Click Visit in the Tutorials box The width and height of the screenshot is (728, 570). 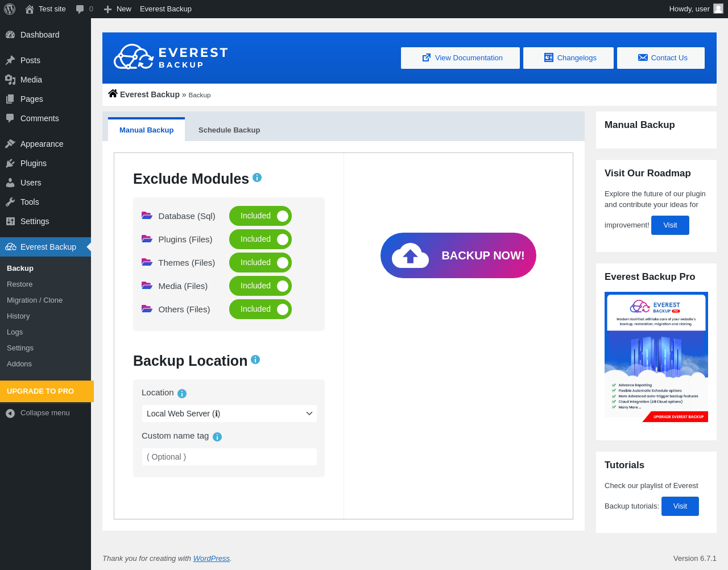pos(680,506)
